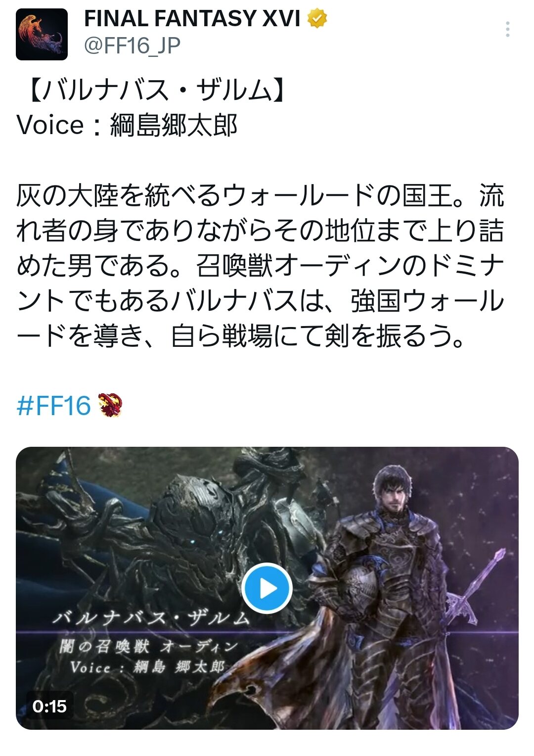Open the FINAL FANTASY XVI profile avatar
Screen dimensions: 534x756
(x=42, y=34)
